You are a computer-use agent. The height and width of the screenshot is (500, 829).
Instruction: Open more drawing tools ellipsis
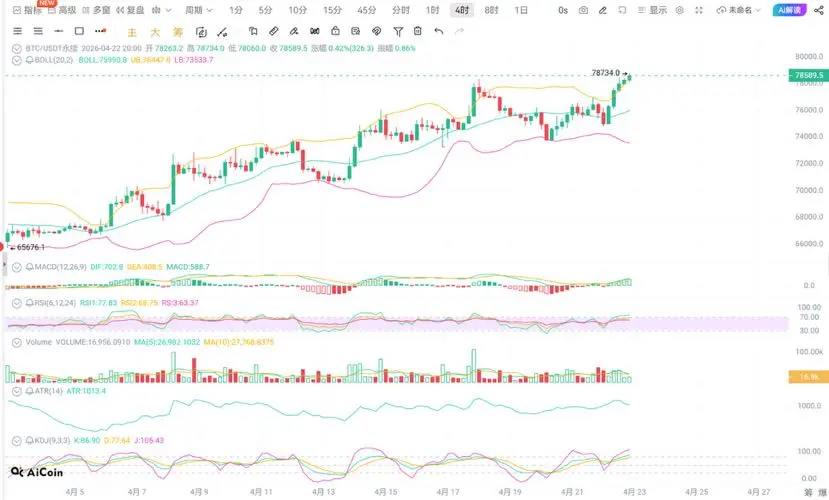click(x=100, y=31)
